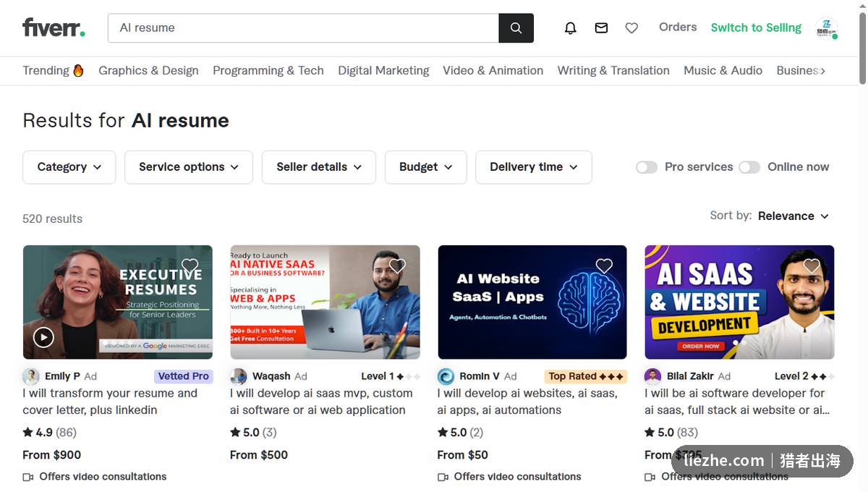
Task: Click From $900 price text
Action: click(51, 455)
